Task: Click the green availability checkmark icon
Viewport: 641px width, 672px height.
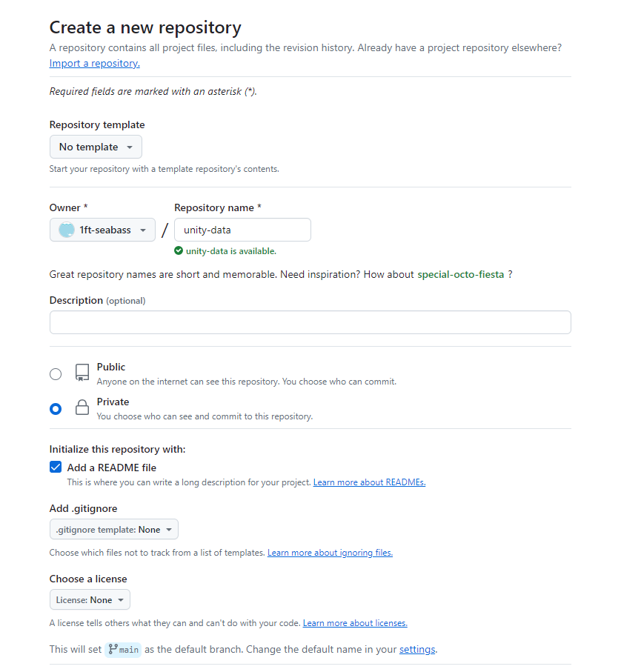Action: click(179, 251)
